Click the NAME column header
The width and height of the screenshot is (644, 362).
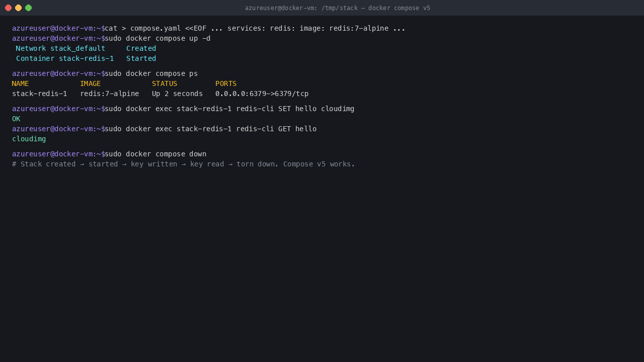pyautogui.click(x=20, y=83)
